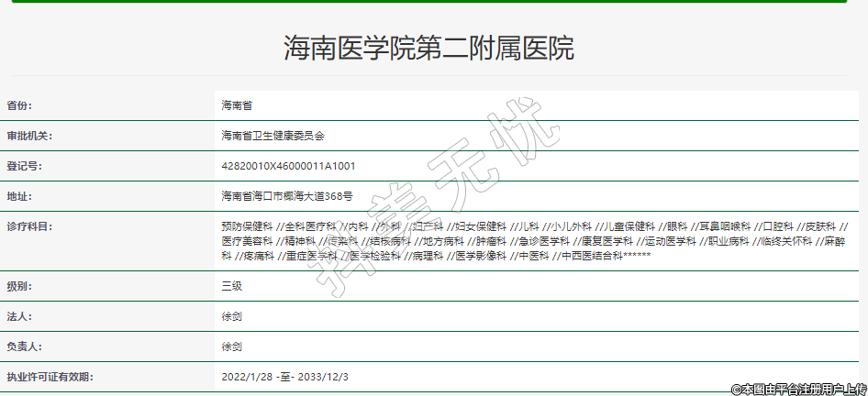Click the hospital title 海南医学院第二附属医院
The height and width of the screenshot is (396, 868).
[x=429, y=48]
